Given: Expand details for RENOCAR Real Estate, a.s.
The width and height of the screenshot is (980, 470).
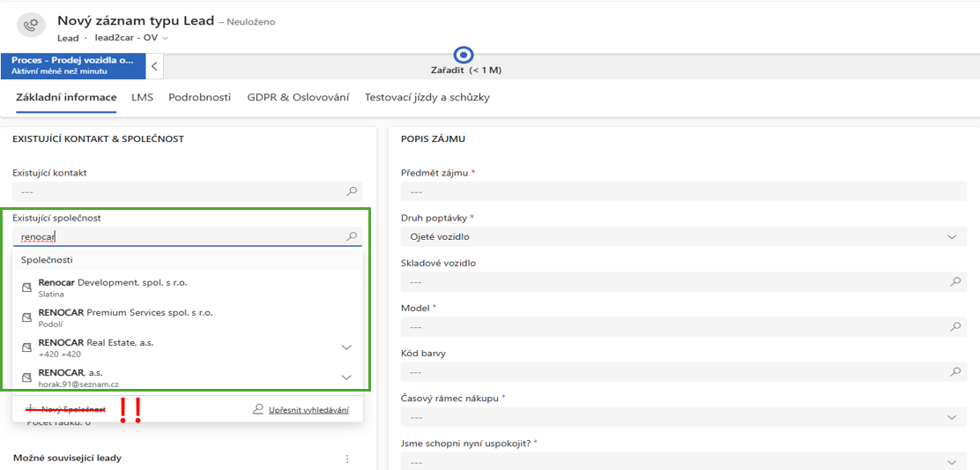Looking at the screenshot, I should tap(346, 347).
